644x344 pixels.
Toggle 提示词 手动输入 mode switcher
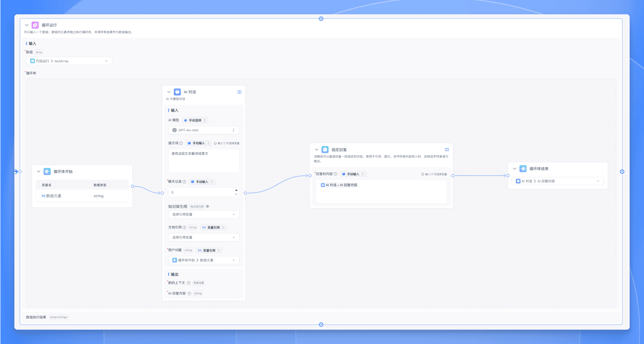coord(198,143)
